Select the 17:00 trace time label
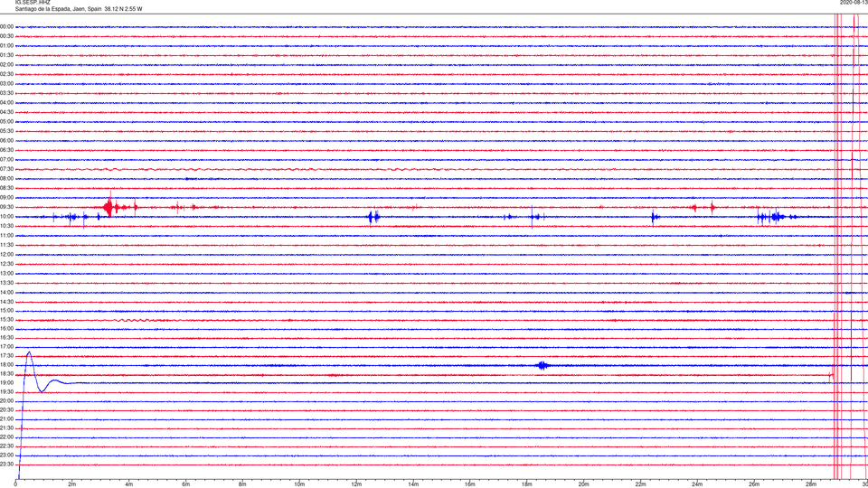This screenshot has width=868, height=488. [6, 347]
